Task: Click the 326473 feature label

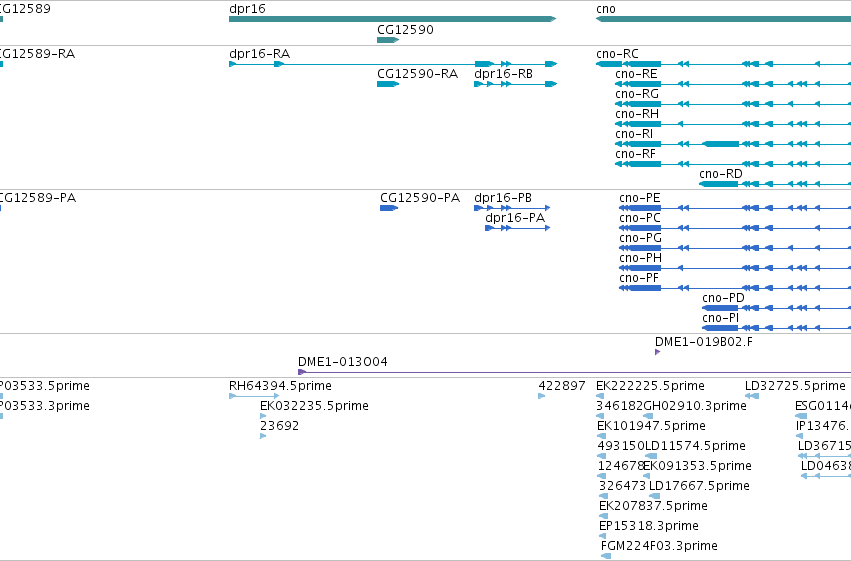Action: coord(623,486)
